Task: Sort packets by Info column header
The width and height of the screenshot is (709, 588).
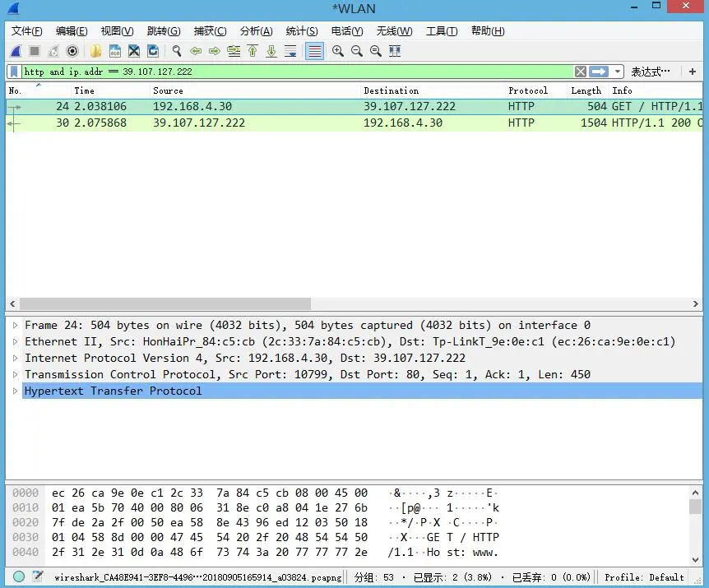Action: click(656, 90)
